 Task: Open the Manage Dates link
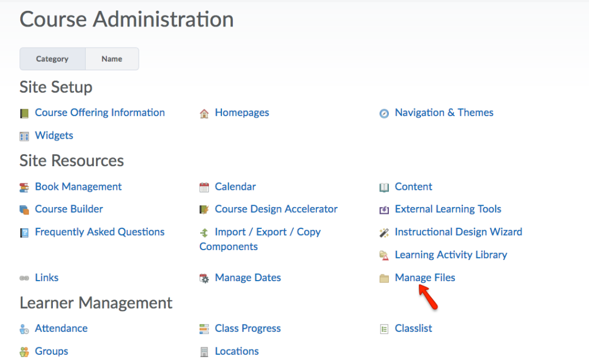248,278
